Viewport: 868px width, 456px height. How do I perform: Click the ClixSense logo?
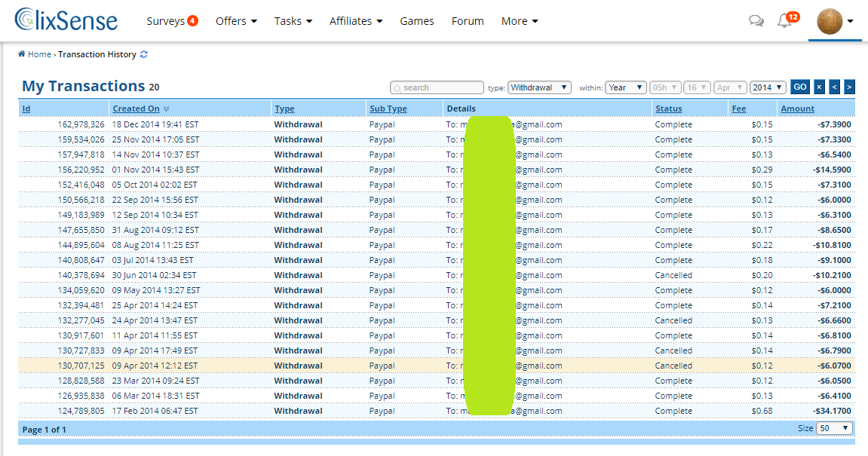[66, 20]
